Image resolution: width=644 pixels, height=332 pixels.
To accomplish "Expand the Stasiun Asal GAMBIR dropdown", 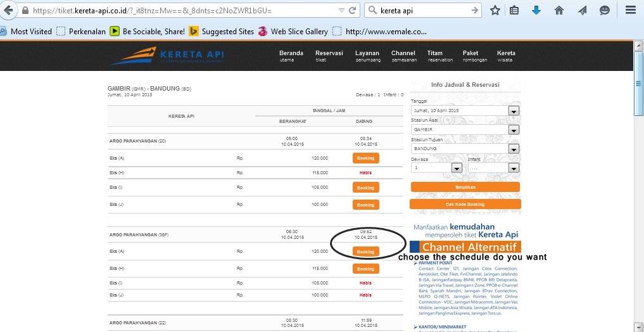I will pyautogui.click(x=514, y=130).
